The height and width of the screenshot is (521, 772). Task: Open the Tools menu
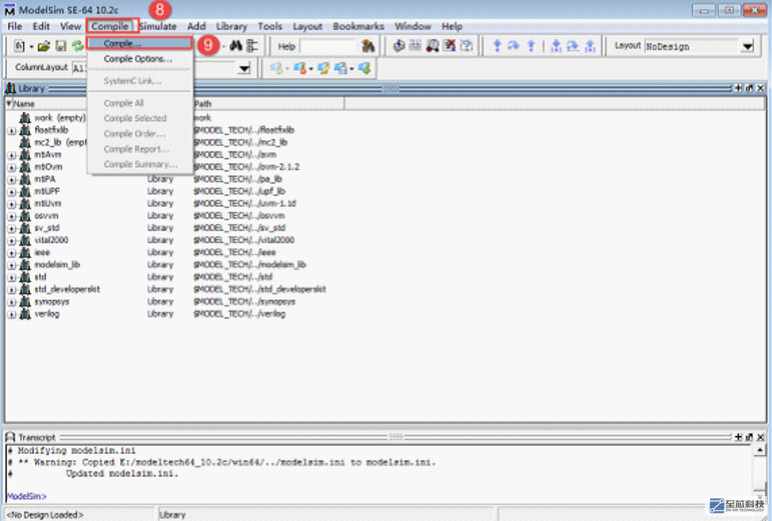tap(270, 26)
